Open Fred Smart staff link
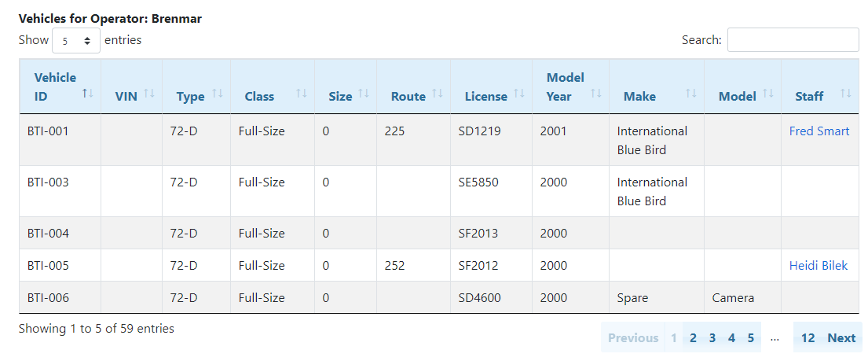The image size is (868, 361). (819, 131)
